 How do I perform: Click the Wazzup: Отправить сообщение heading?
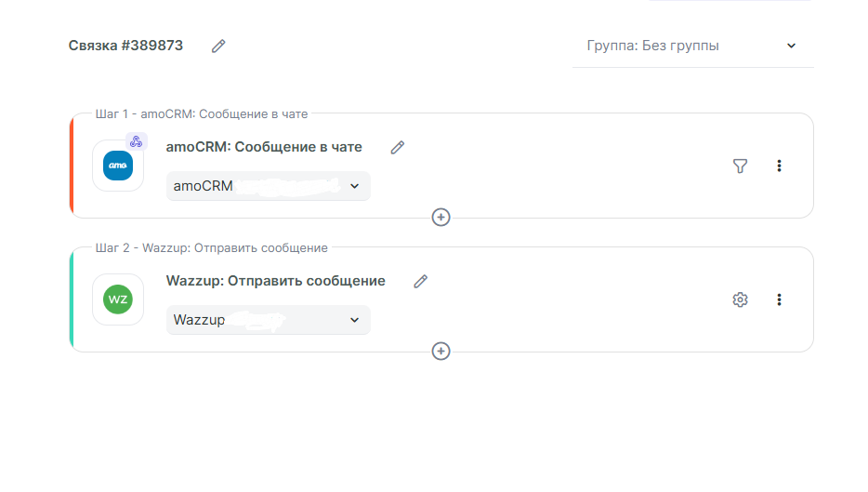[275, 281]
